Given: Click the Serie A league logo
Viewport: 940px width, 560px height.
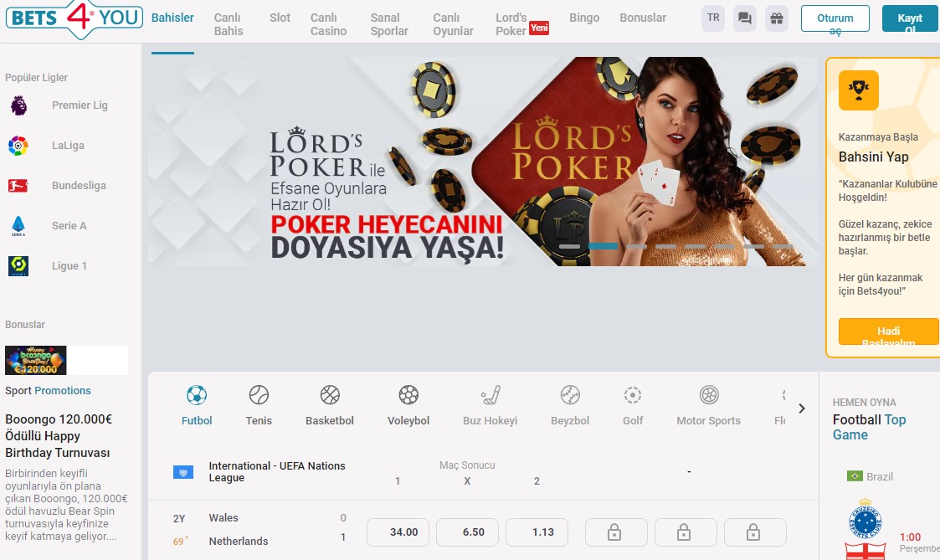Looking at the screenshot, I should (x=18, y=226).
